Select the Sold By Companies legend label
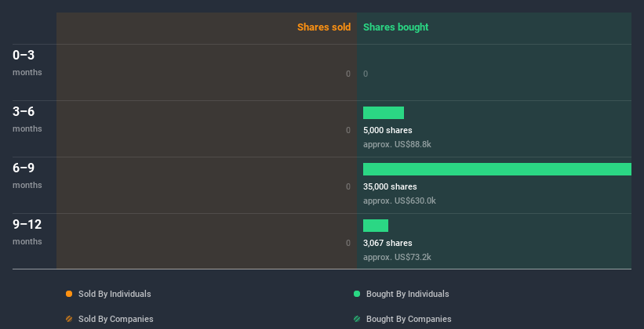Viewport: 644px width, 329px height. (x=116, y=319)
